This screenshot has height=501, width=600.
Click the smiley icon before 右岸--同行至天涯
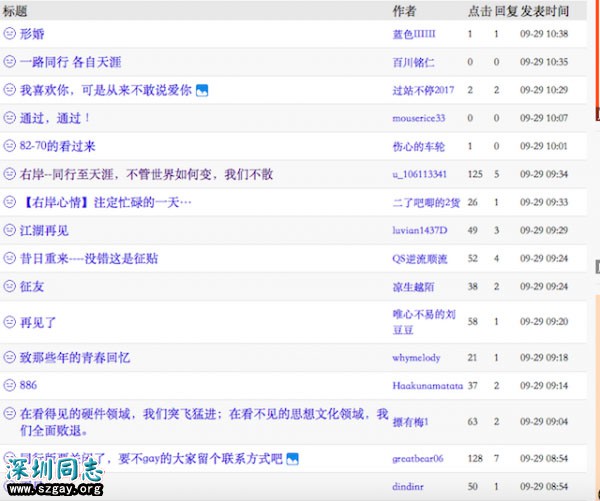point(10,174)
